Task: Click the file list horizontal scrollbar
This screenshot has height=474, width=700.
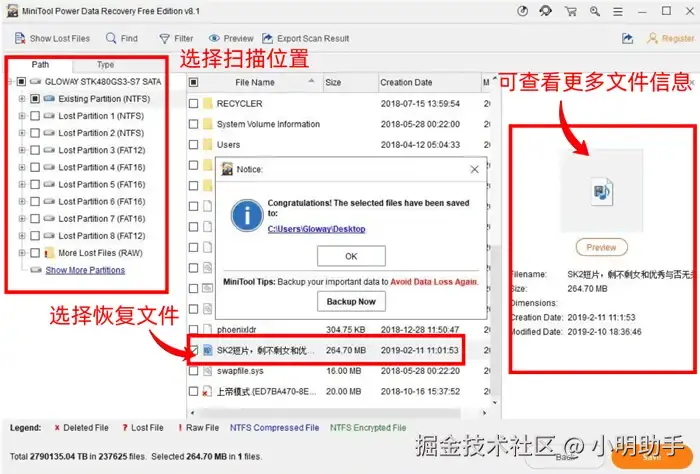Action: 330,413
